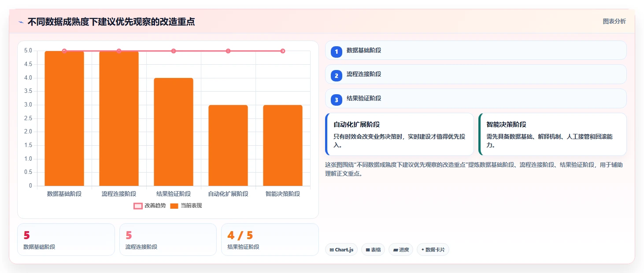Toggle the 改善趋势 legend item
The width and height of the screenshot is (644, 273).
[150, 206]
